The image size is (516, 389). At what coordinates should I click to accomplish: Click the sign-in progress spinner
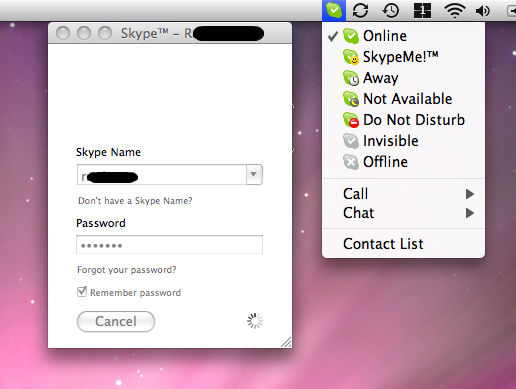tap(255, 321)
